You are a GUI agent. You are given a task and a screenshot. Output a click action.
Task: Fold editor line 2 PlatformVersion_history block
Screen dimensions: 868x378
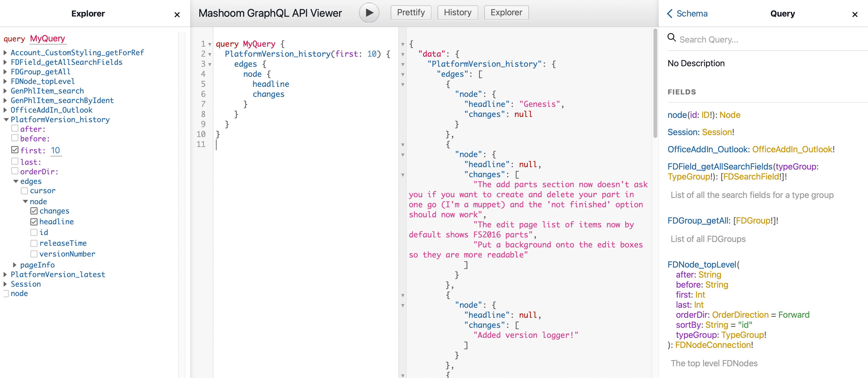pos(210,54)
